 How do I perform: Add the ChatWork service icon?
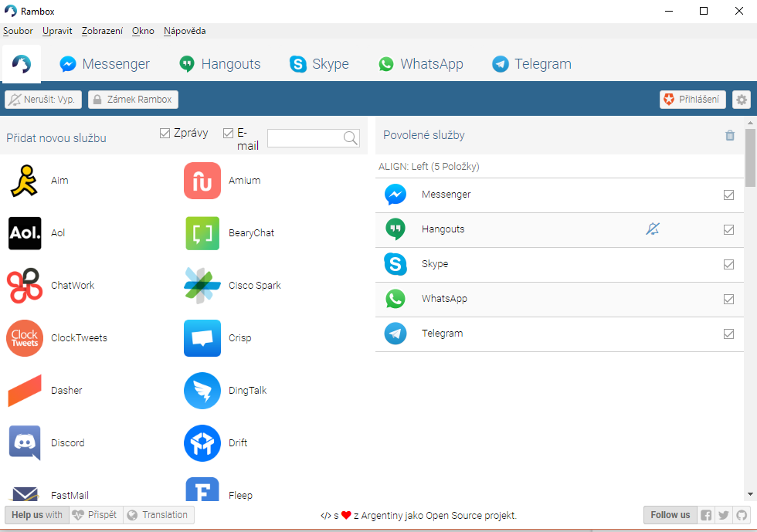click(x=25, y=286)
